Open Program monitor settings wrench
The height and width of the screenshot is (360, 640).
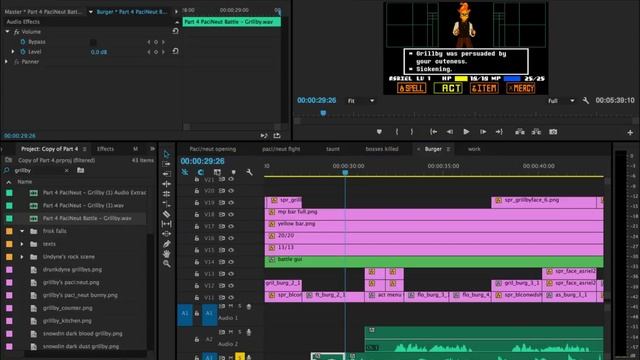pyautogui.click(x=586, y=100)
